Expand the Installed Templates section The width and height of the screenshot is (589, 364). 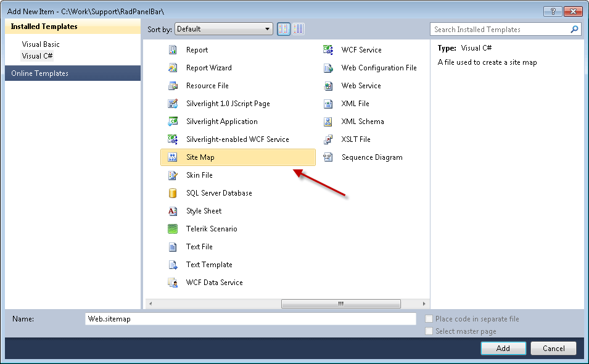pyautogui.click(x=44, y=27)
